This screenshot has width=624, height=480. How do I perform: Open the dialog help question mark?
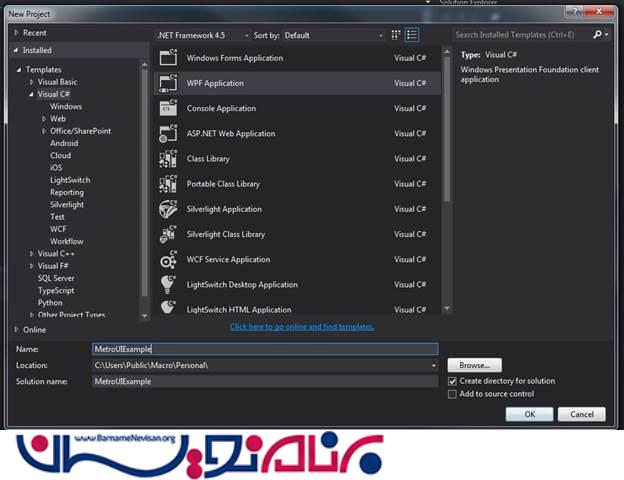click(x=574, y=12)
